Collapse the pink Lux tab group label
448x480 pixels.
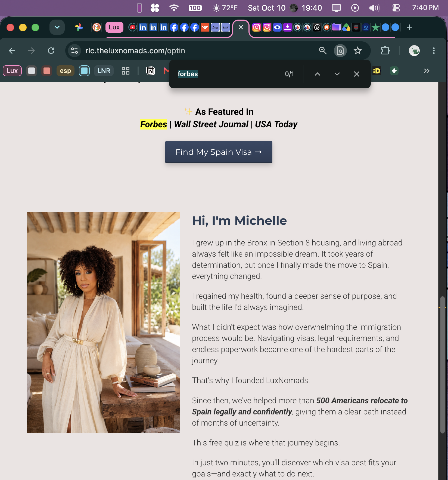(114, 27)
